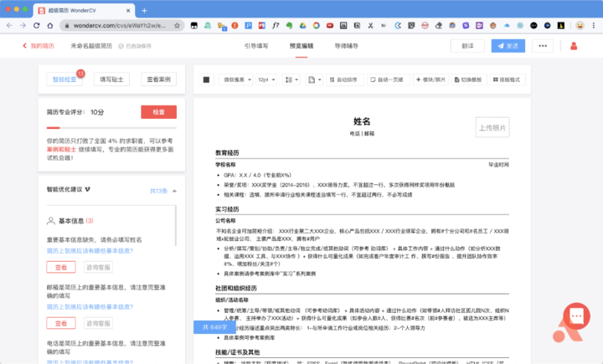
Task: Click the eraser extension icon
Action: 438,25
